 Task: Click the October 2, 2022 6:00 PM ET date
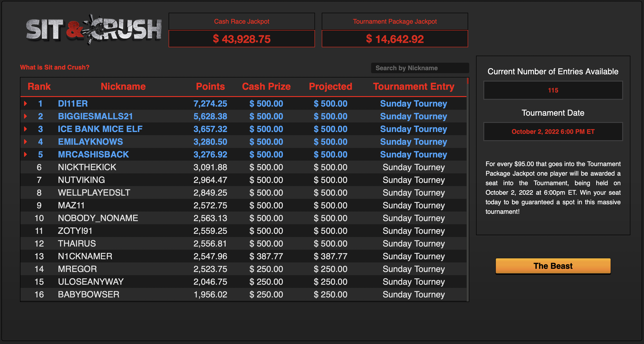[x=553, y=132]
